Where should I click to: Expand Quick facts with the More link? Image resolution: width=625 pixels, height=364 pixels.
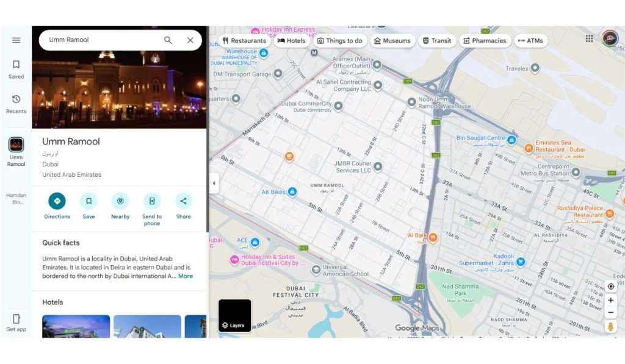point(186,276)
